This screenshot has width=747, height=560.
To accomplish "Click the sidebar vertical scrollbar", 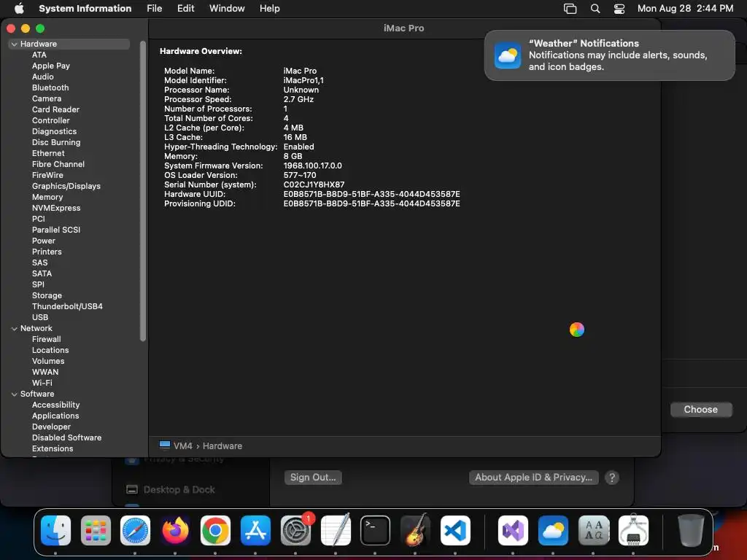I will pos(142,190).
